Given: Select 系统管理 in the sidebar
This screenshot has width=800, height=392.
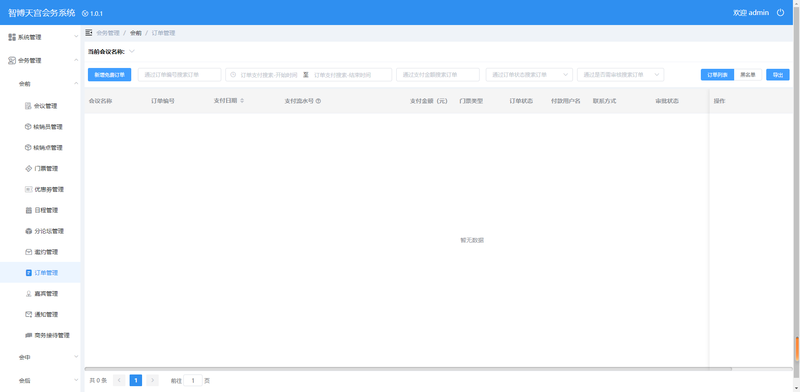Looking at the screenshot, I should (x=40, y=37).
